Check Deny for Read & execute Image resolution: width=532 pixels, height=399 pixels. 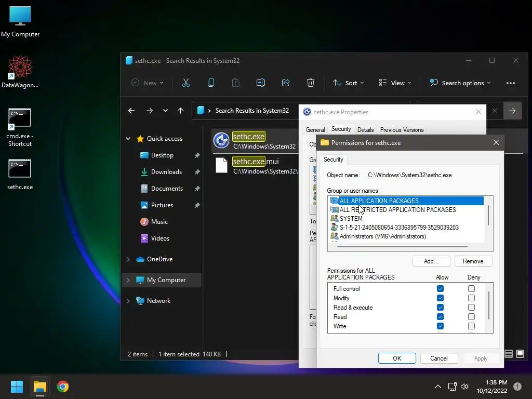(x=471, y=308)
